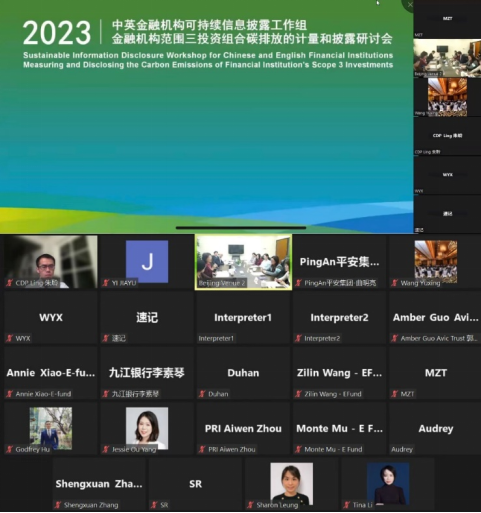This screenshot has width=481, height=513.
Task: Click the muted mic icon beside Interpreter2
Action: (299, 338)
